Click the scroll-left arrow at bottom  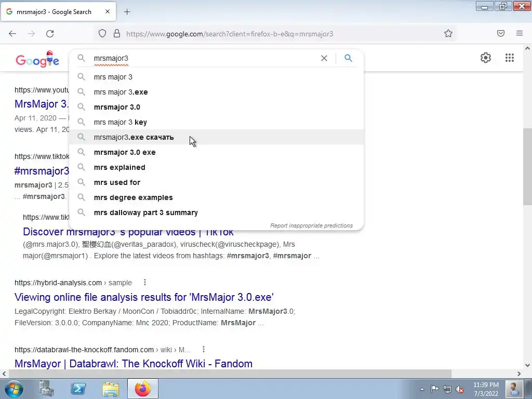coord(4,374)
